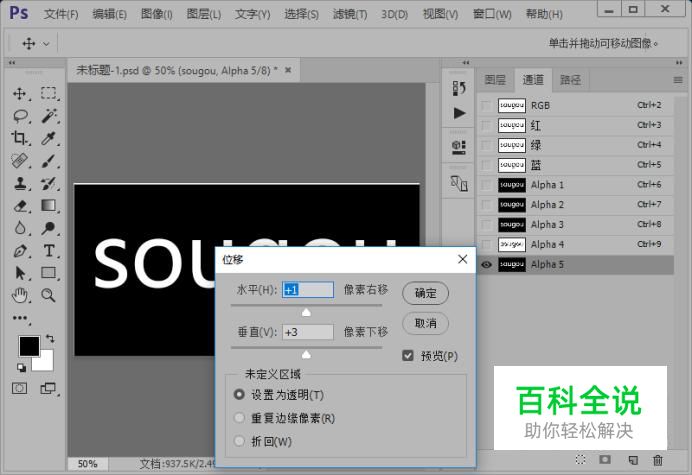The height and width of the screenshot is (475, 692).
Task: Open the tool preset dropdown arrow
Action: pyautogui.click(x=46, y=44)
